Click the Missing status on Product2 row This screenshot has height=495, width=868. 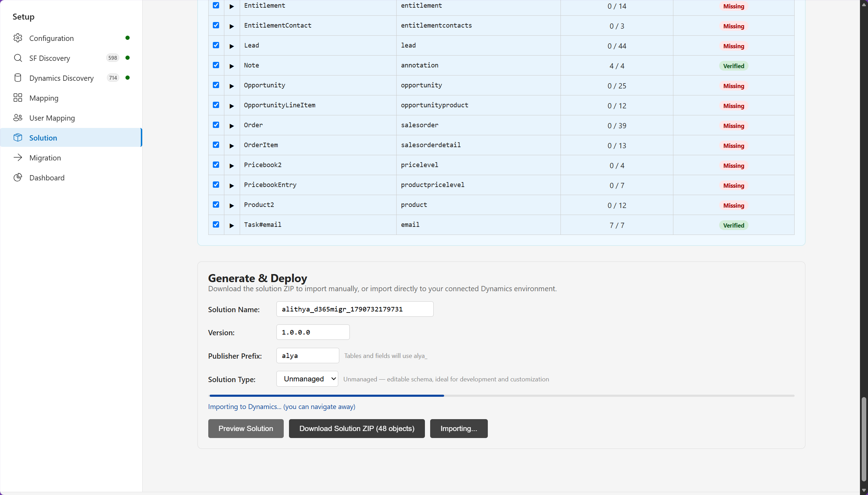(733, 206)
